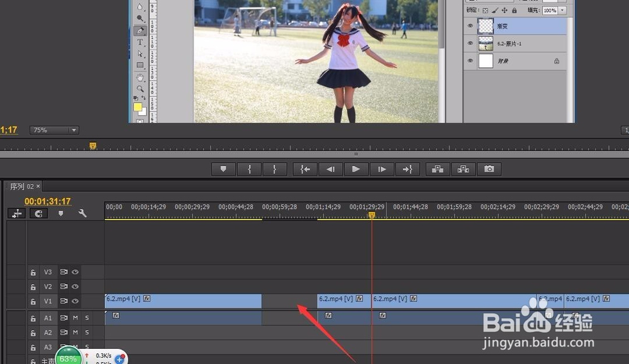Screen dimensions: 629x364
Task: Export a frame with the camera icon
Action: click(x=489, y=169)
